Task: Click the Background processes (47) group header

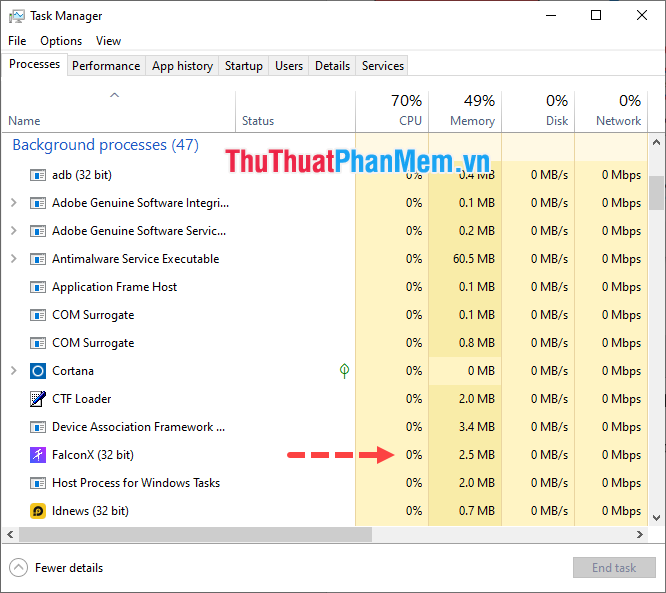Action: tap(106, 145)
